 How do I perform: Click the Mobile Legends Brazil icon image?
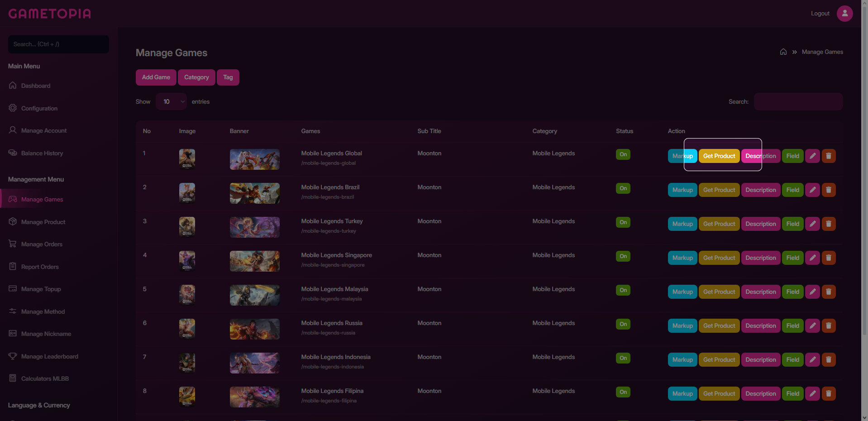(x=187, y=193)
